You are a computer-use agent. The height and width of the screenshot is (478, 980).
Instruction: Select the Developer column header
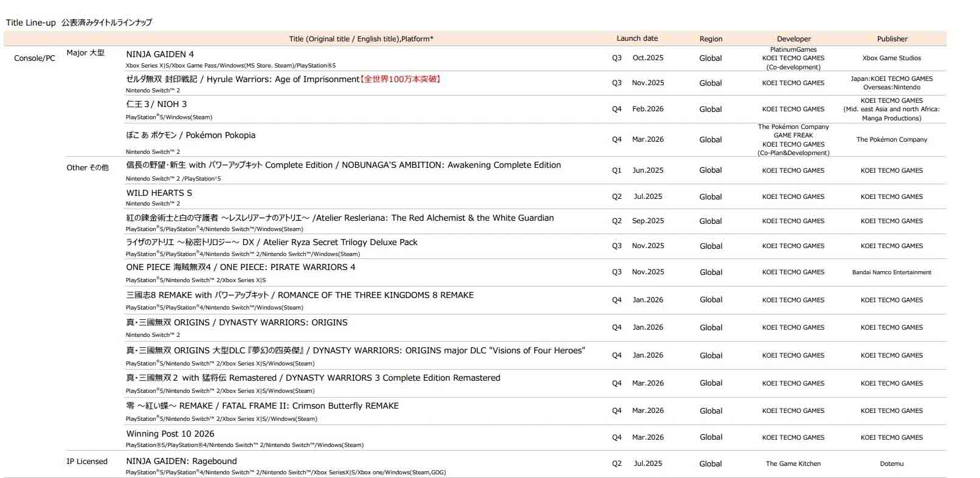click(793, 39)
